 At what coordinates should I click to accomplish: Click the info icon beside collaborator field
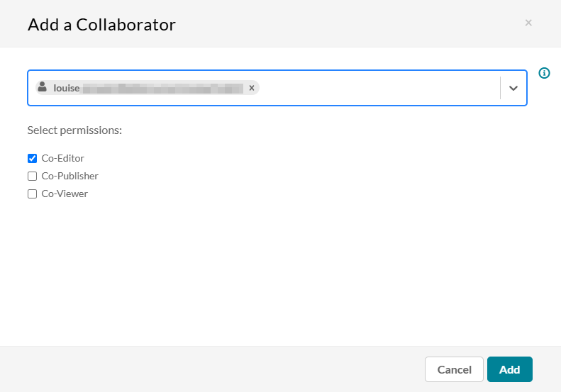(x=544, y=73)
